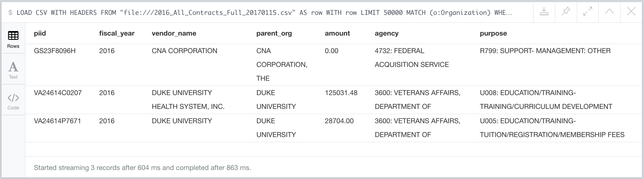Expand frame to fullscreen

point(588,11)
